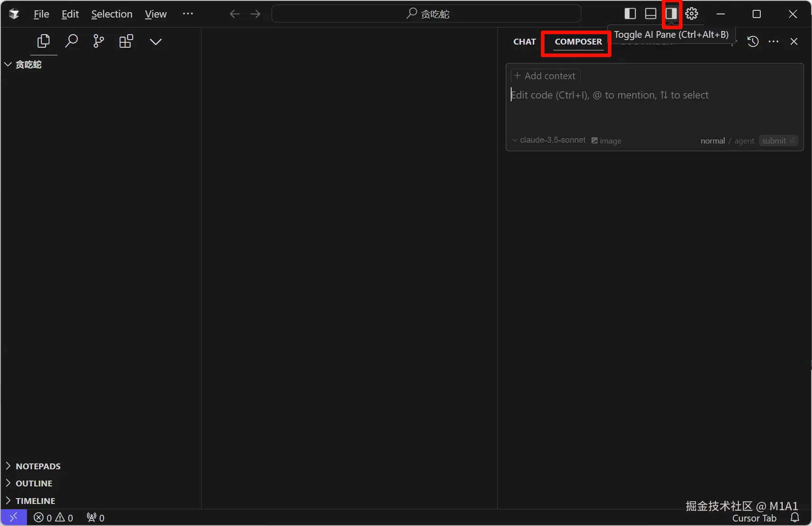Open AI pane more actions ellipsis
The width and height of the screenshot is (812, 526).
[774, 41]
